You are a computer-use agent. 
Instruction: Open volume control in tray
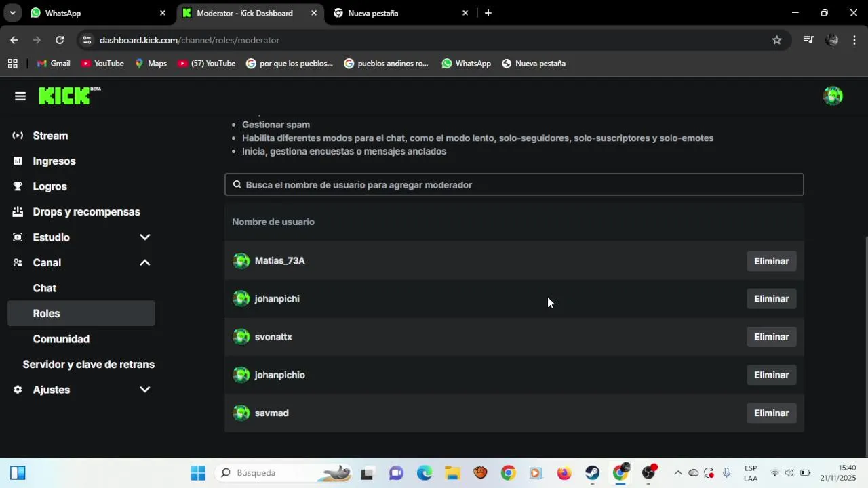point(789,472)
